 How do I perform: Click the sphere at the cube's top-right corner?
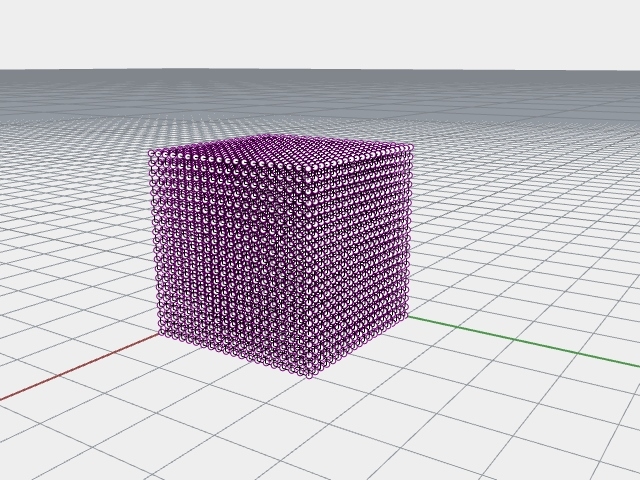pyautogui.click(x=409, y=148)
